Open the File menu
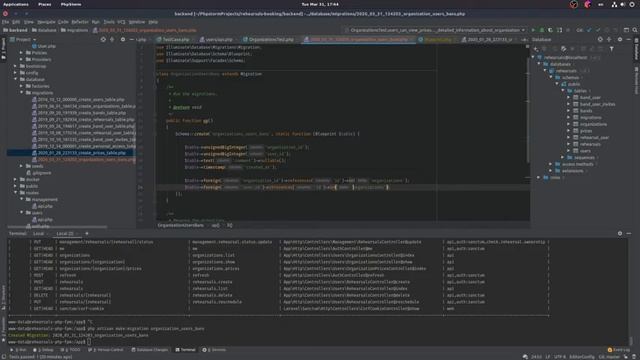 click(5, 22)
